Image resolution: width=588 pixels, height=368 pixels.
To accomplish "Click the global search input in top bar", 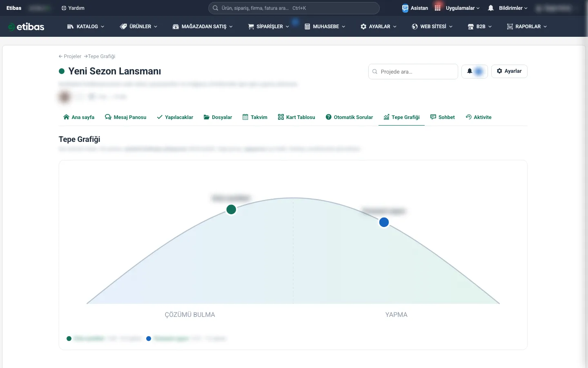I will pos(294,8).
